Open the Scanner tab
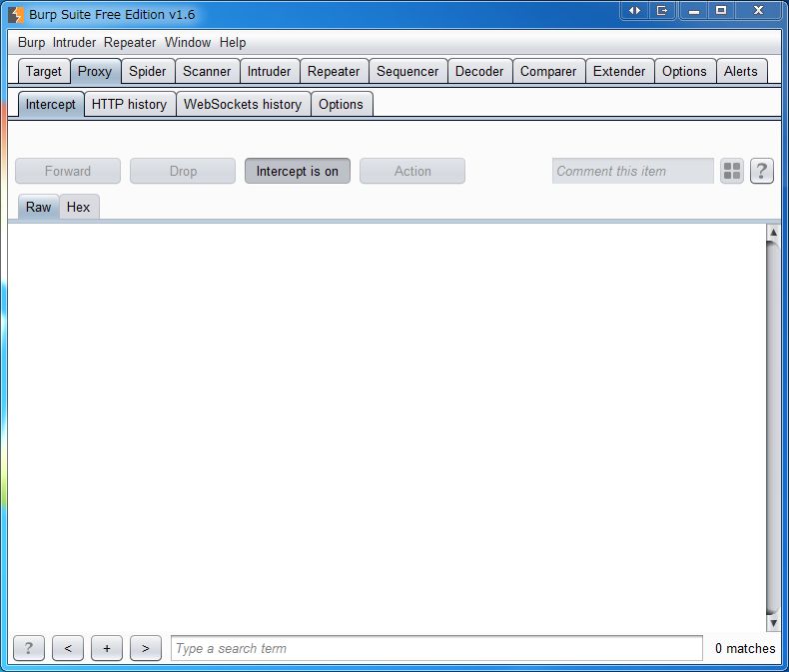Image resolution: width=789 pixels, height=672 pixels. pyautogui.click(x=207, y=72)
